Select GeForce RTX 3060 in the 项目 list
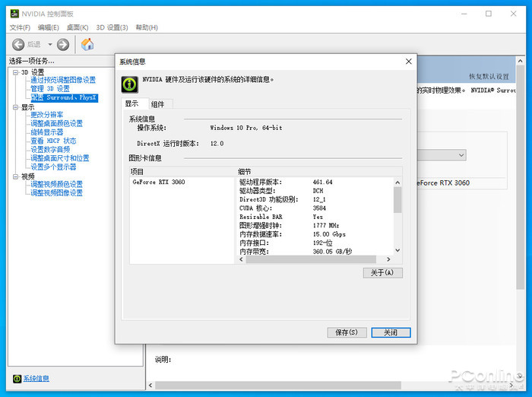 [x=158, y=182]
